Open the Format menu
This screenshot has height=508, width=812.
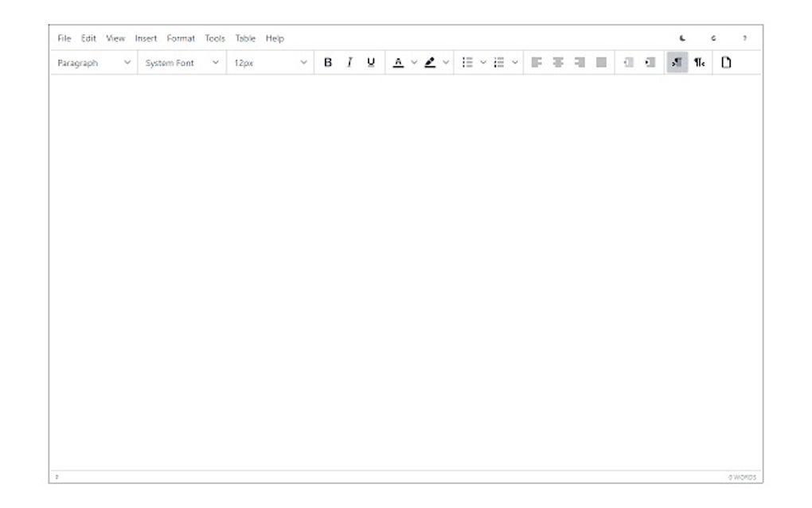pyautogui.click(x=180, y=37)
